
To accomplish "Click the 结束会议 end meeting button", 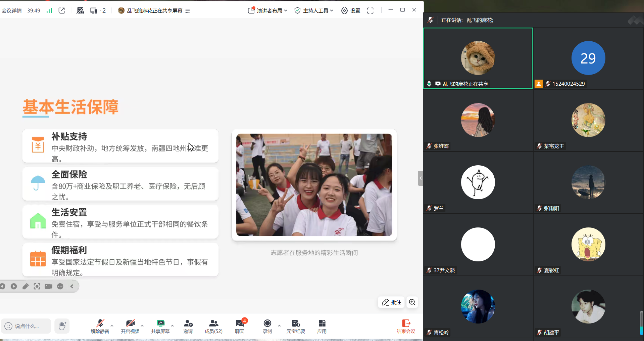I will [406, 326].
